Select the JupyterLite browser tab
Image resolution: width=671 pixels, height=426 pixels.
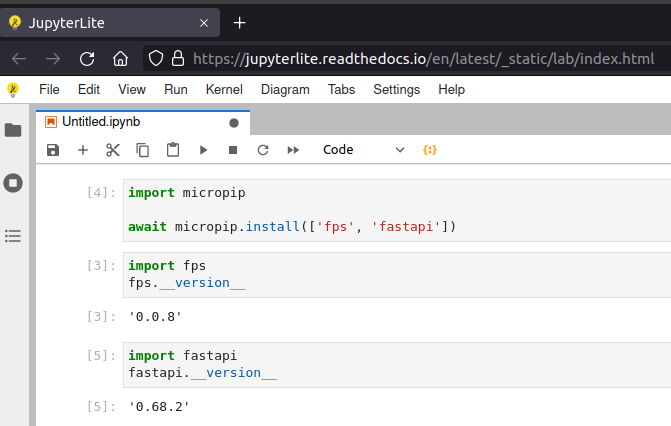[110, 23]
